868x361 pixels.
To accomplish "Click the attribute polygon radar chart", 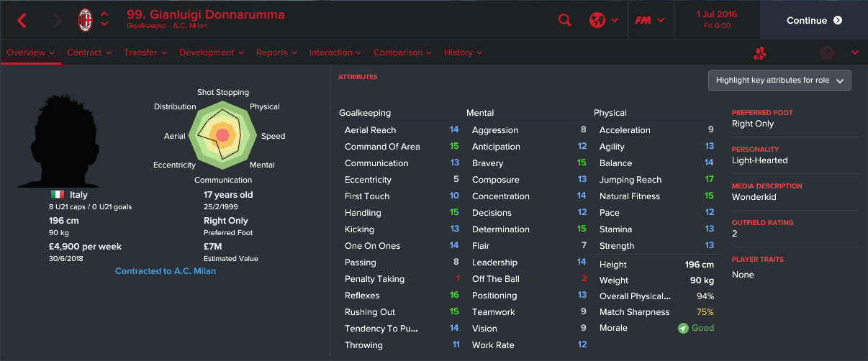I will 222,134.
